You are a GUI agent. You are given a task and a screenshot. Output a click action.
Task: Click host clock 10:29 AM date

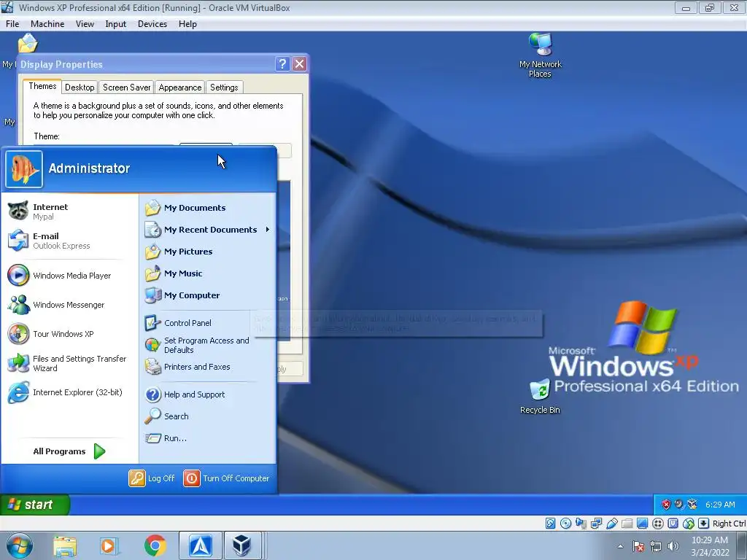click(x=710, y=546)
